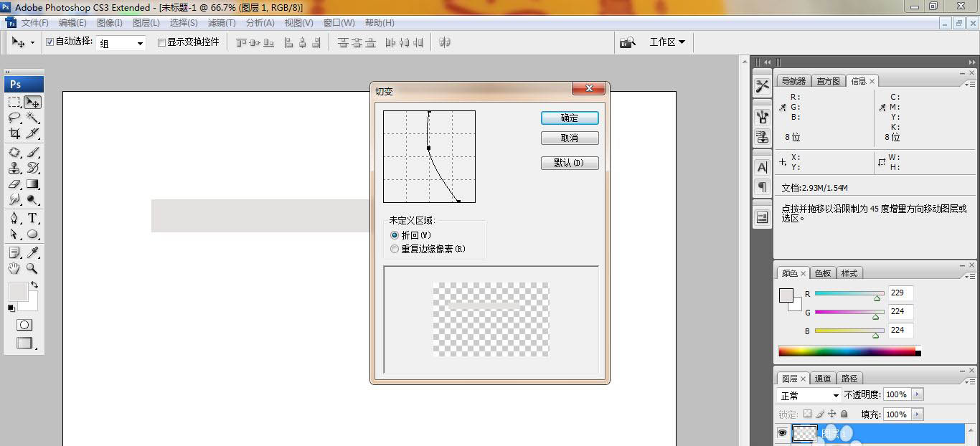Open the Color panel options menu
The width and height of the screenshot is (980, 446).
(x=971, y=275)
